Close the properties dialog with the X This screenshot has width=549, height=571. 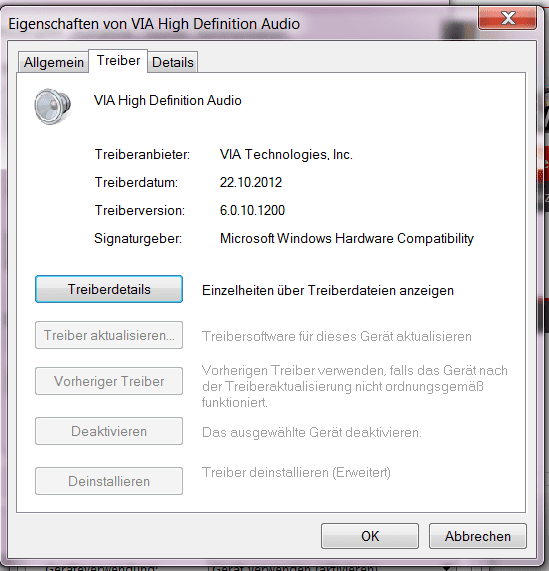pyautogui.click(x=507, y=17)
